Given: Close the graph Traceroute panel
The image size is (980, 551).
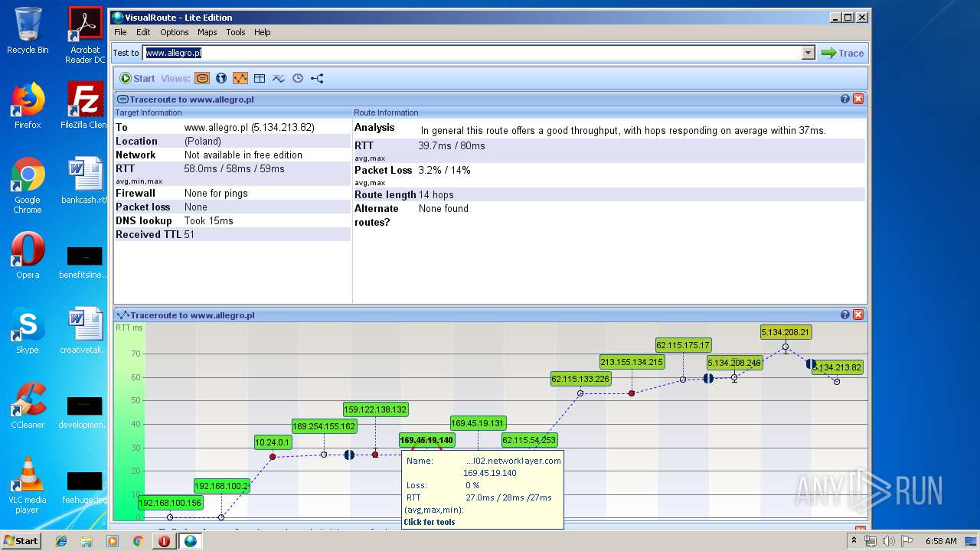Looking at the screenshot, I should pos(858,315).
